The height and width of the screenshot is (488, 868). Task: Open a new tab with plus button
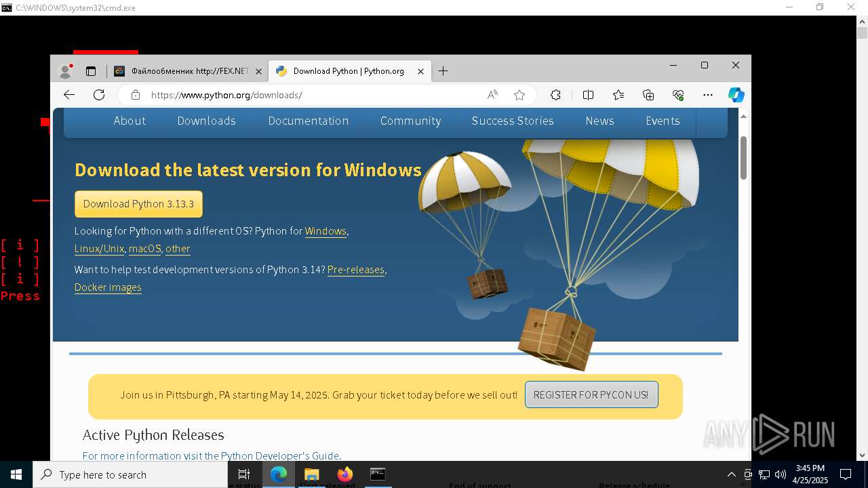click(x=443, y=71)
